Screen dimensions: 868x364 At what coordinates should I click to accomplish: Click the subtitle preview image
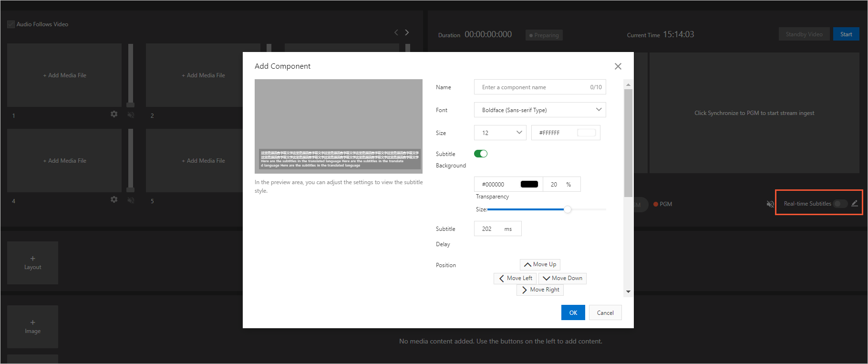click(x=338, y=126)
